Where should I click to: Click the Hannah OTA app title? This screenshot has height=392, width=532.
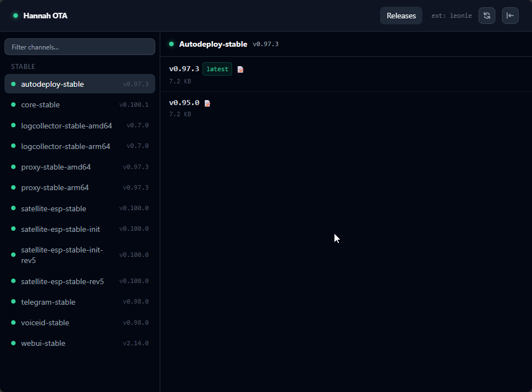[x=45, y=16]
